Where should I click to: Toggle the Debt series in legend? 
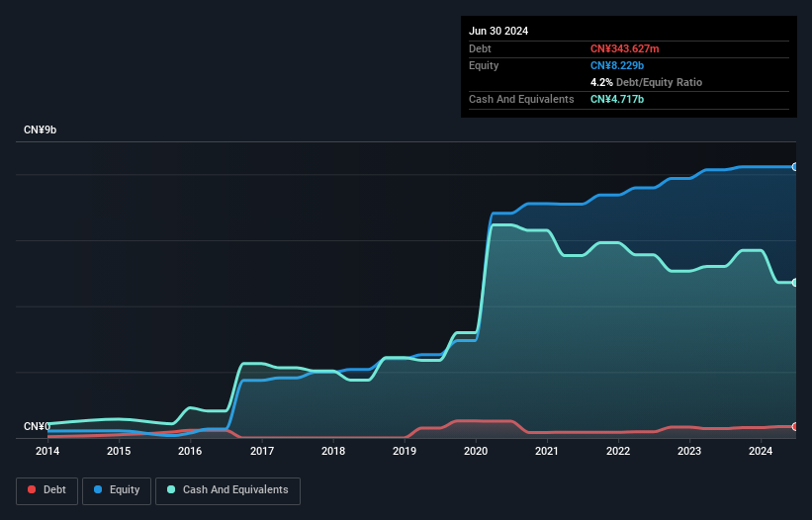[x=47, y=490]
